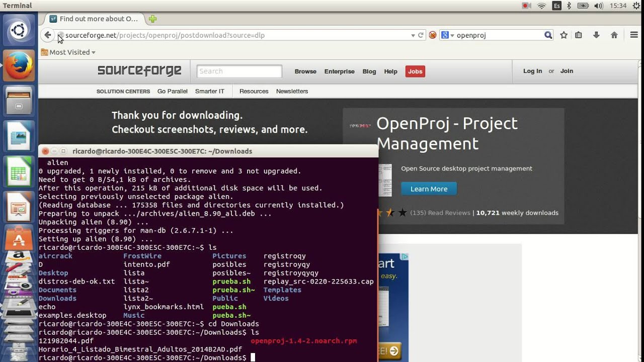644x362 pixels.
Task: Click replay_src-0220-225633.cap in terminal
Action: (x=318, y=282)
